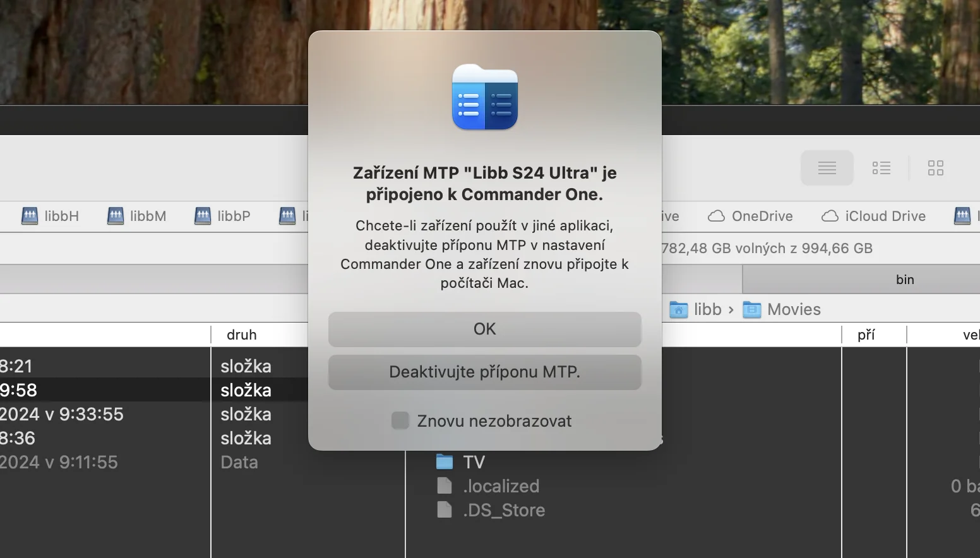Viewport: 980px width, 558px height.
Task: Open the libbP drive favorite
Action: tap(222, 216)
